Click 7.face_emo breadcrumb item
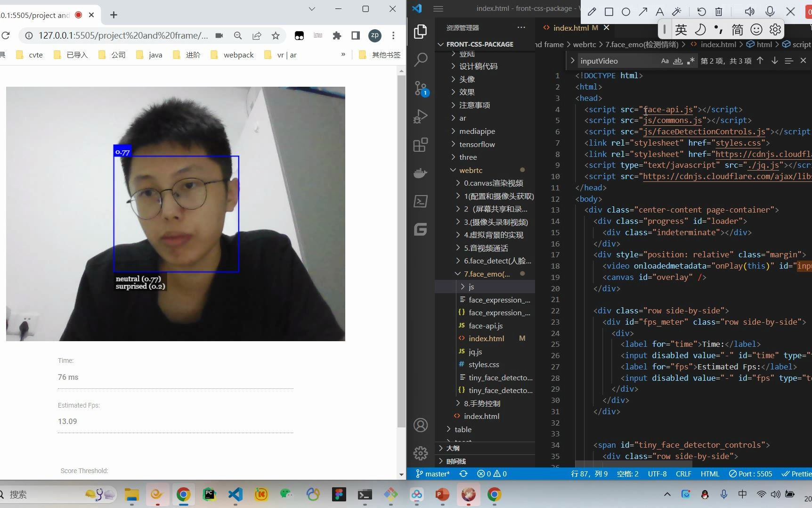 (641, 44)
